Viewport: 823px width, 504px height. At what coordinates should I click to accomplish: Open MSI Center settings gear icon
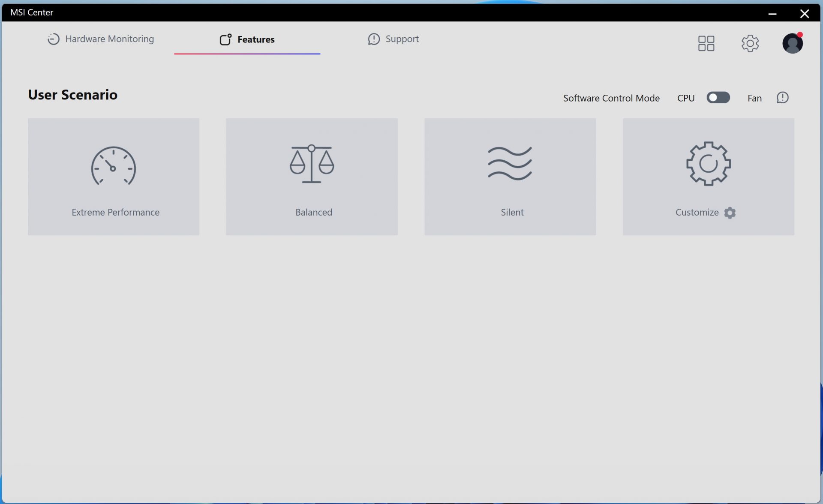750,43
